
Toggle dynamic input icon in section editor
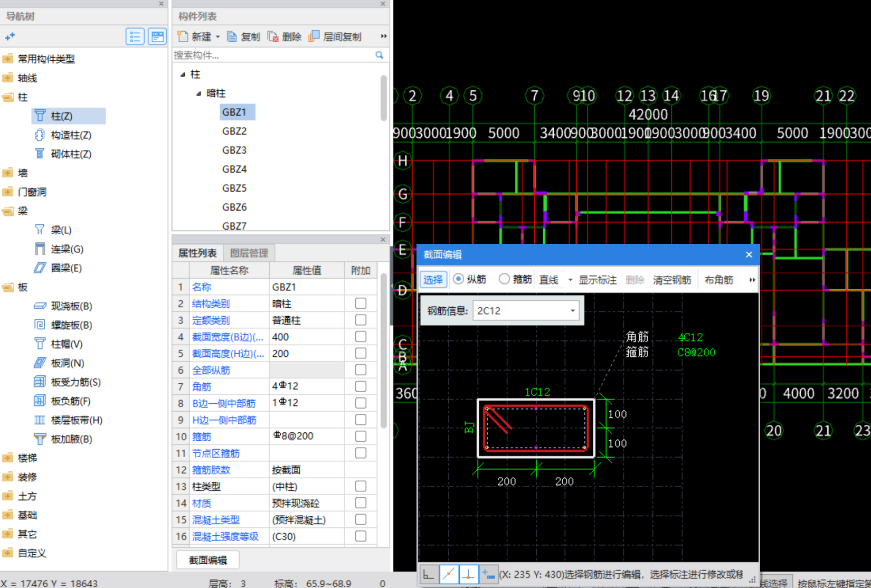pos(488,574)
